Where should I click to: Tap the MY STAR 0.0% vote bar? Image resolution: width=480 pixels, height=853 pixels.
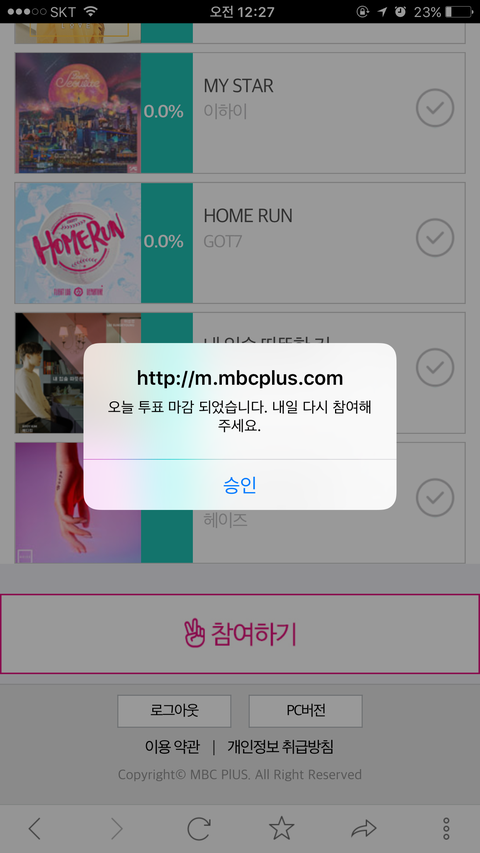tap(167, 113)
